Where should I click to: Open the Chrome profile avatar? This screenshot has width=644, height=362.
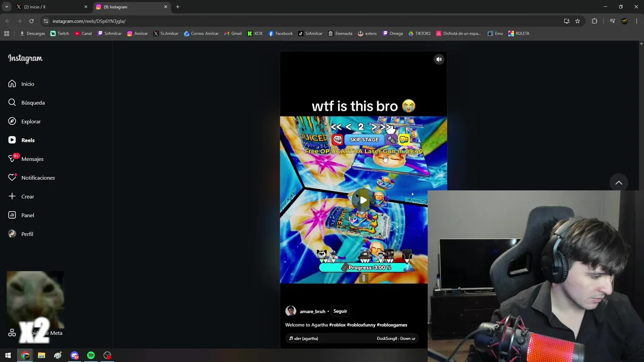coord(624,21)
